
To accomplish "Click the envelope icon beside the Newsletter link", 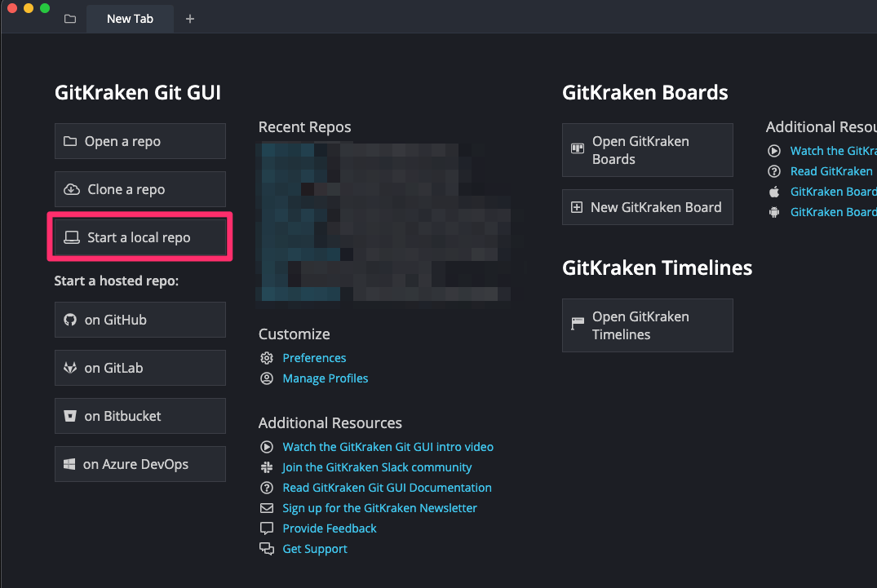I will coord(266,508).
